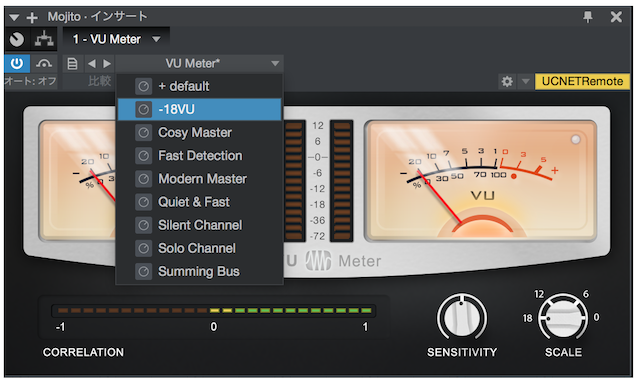
Task: Click the right VU meter peak LED
Action: (576, 140)
